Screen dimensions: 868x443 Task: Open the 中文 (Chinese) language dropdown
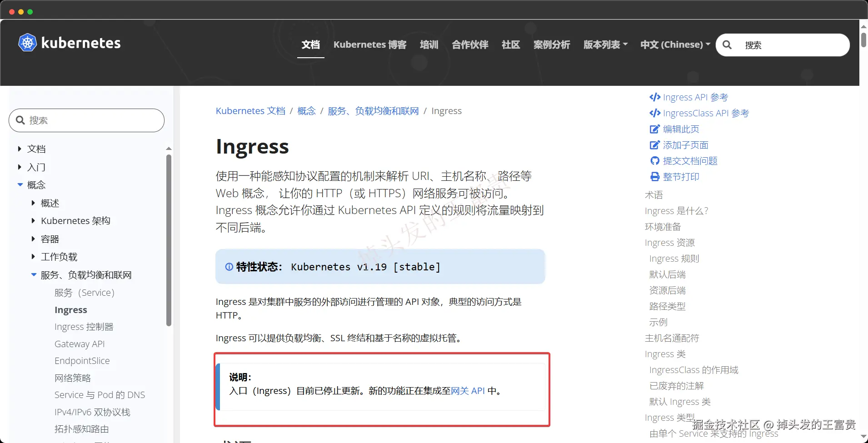675,45
